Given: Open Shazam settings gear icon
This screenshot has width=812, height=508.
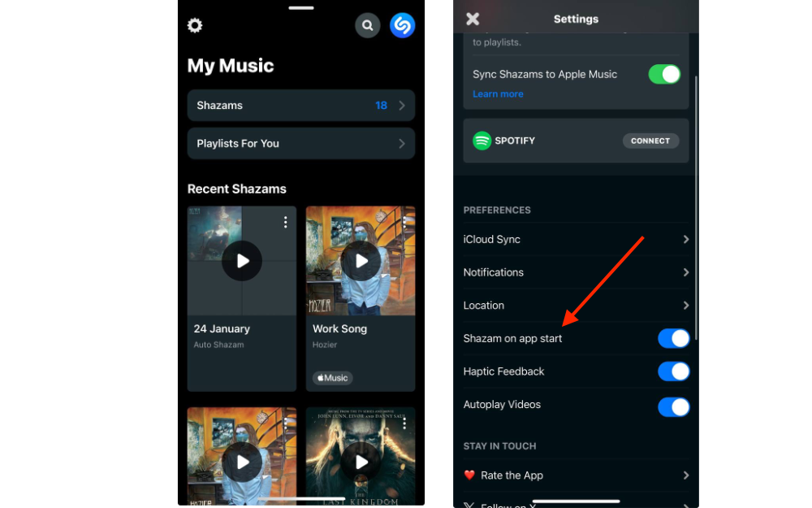Looking at the screenshot, I should tap(195, 25).
